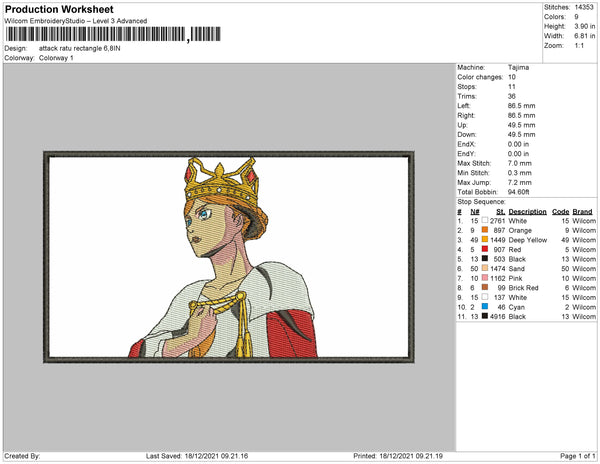Click the Machine value 'Tajima'
This screenshot has height=464, width=600.
click(518, 67)
